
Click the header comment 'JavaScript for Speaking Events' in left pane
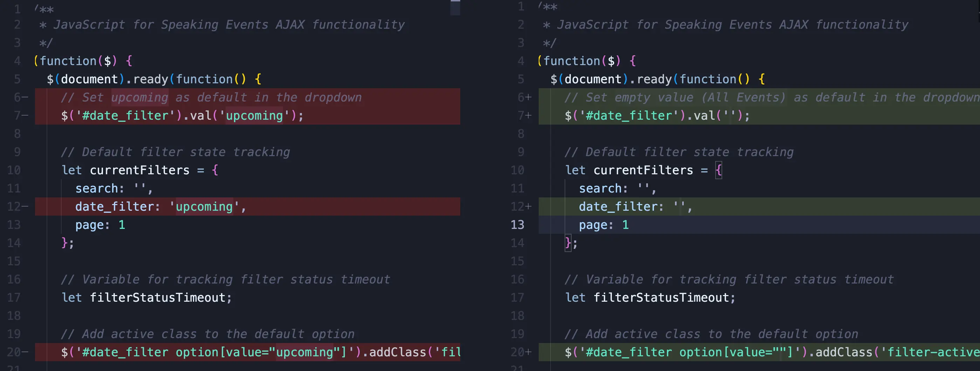161,25
